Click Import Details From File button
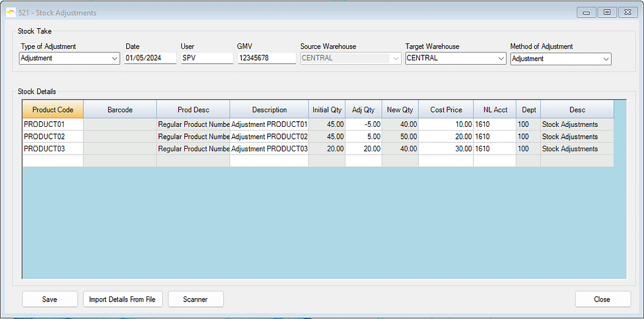The image size is (644, 319). point(123,300)
